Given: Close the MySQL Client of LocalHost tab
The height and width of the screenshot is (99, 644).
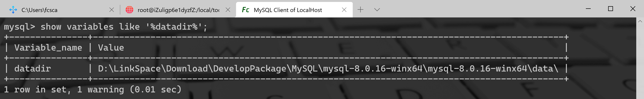Looking at the screenshot, I should point(344,10).
